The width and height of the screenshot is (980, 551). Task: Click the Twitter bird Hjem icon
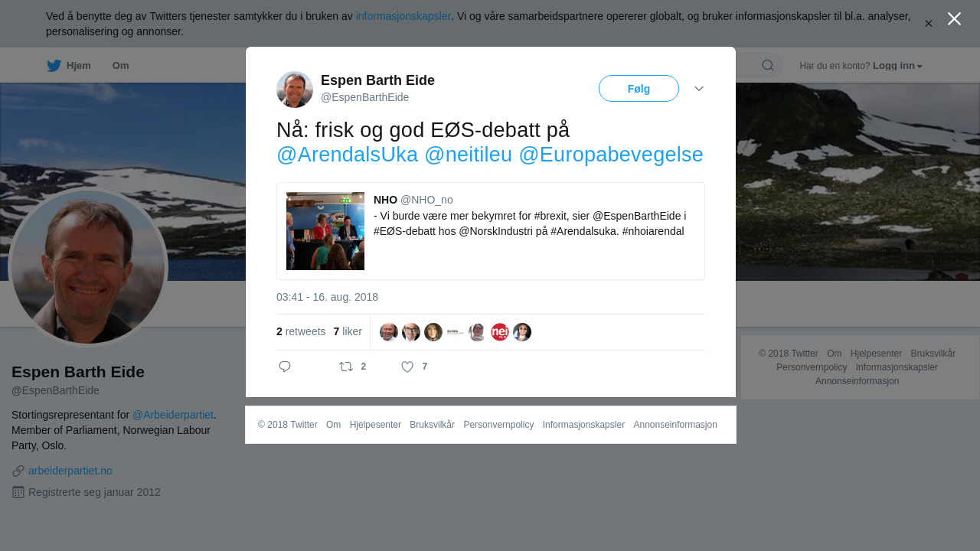pyautogui.click(x=54, y=65)
